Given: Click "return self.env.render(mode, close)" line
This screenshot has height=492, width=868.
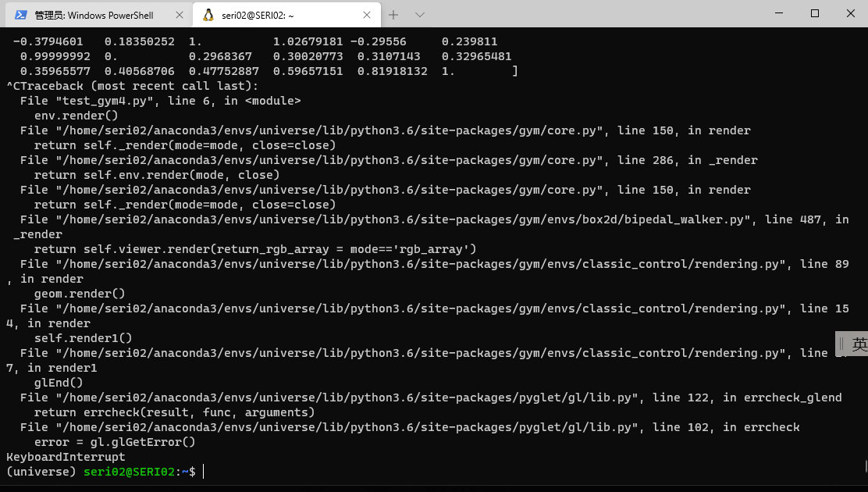Looking at the screenshot, I should (157, 175).
